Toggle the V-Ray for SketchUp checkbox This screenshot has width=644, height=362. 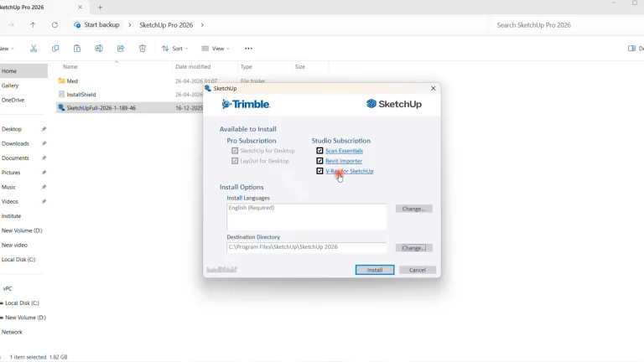(319, 171)
